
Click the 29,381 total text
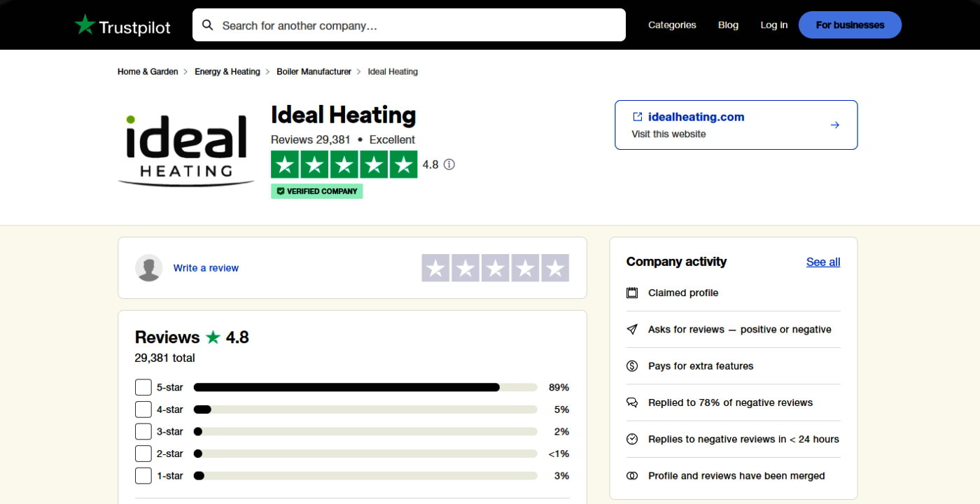coord(164,358)
